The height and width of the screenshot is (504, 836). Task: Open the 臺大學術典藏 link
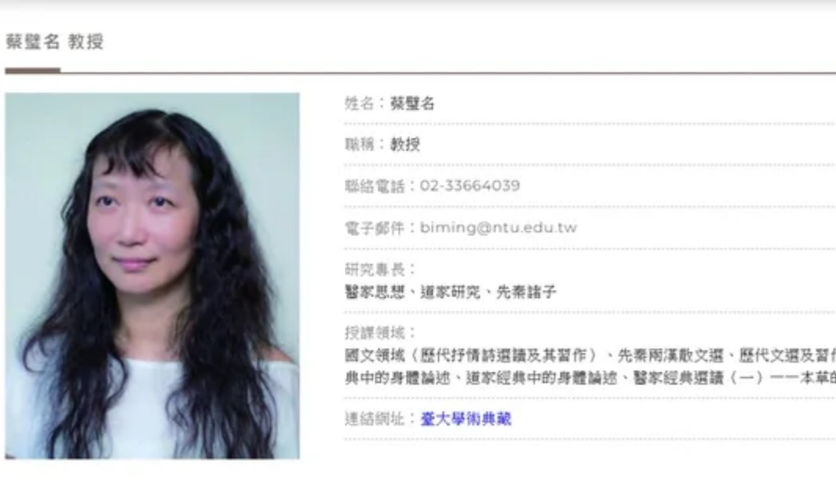466,419
